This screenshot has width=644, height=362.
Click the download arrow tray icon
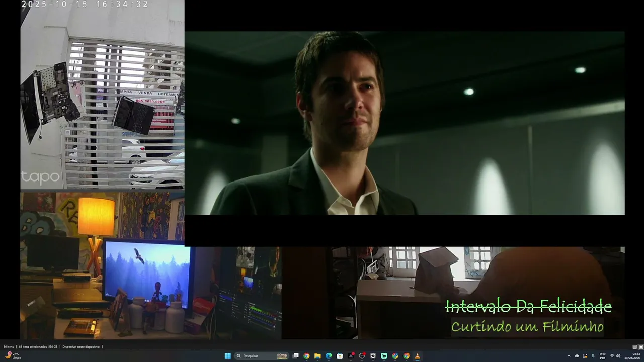click(x=593, y=356)
